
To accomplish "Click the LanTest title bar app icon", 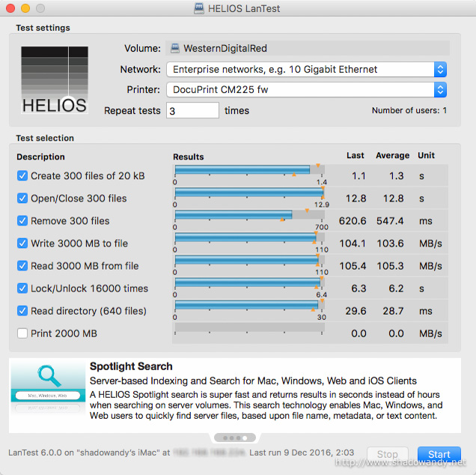I will click(199, 8).
